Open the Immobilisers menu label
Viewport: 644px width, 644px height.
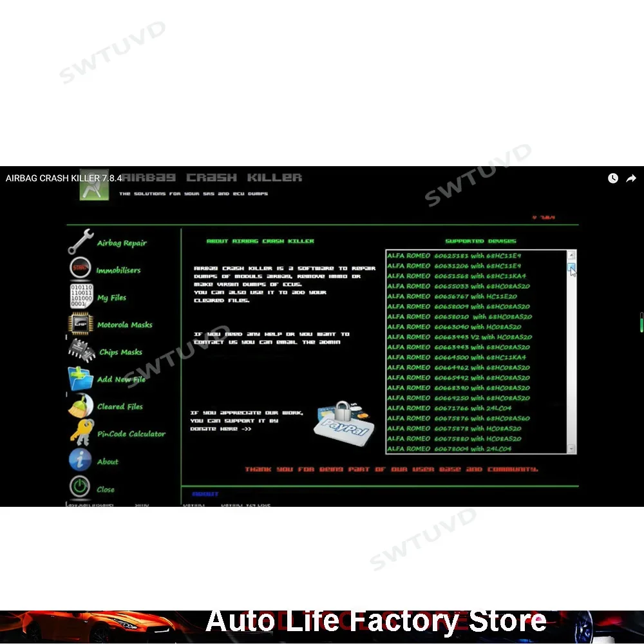coord(118,270)
